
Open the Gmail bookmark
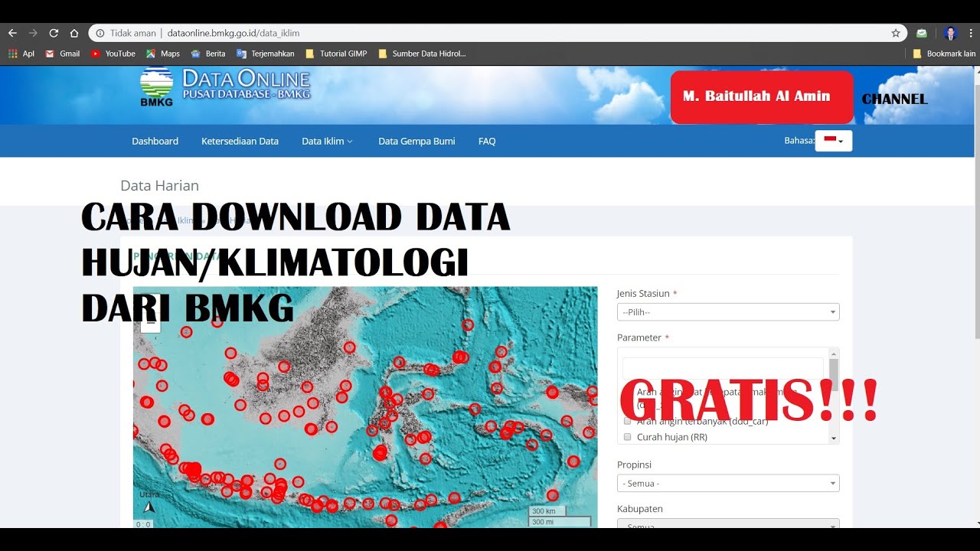tap(63, 54)
